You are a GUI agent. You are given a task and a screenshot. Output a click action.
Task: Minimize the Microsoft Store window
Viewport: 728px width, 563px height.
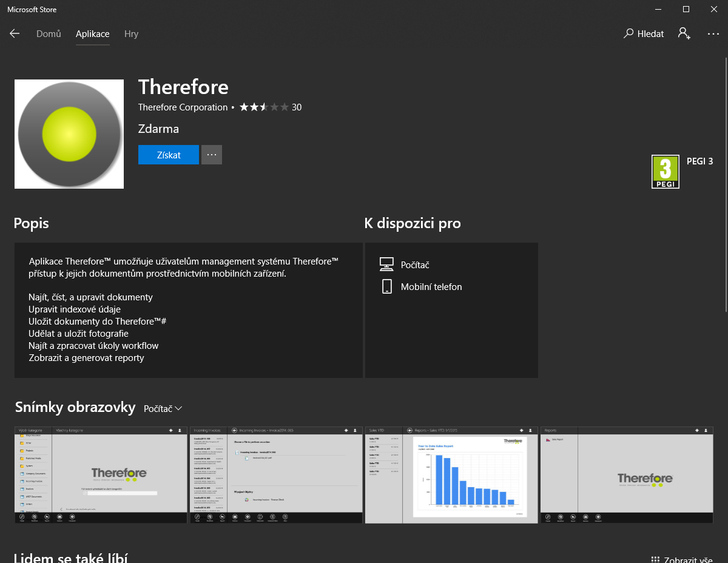(658, 9)
